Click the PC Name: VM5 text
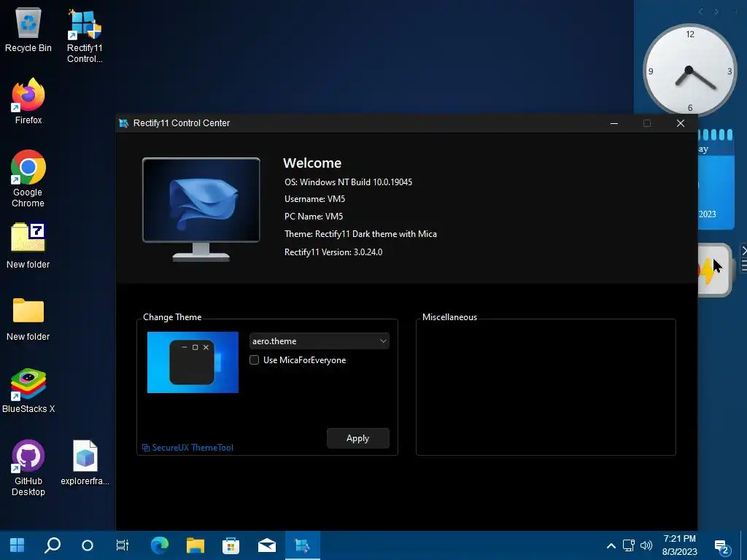 [x=314, y=216]
